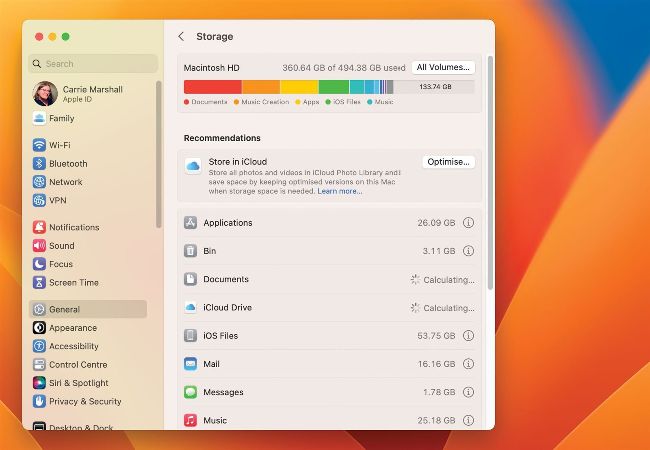
Task: Click the 53.75 GB iOS Files value
Action: pyautogui.click(x=436, y=336)
